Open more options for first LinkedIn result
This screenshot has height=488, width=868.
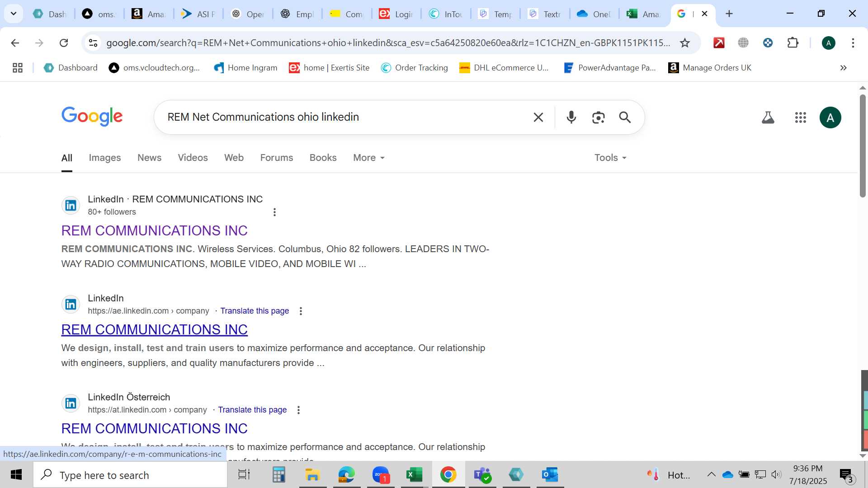pos(274,212)
